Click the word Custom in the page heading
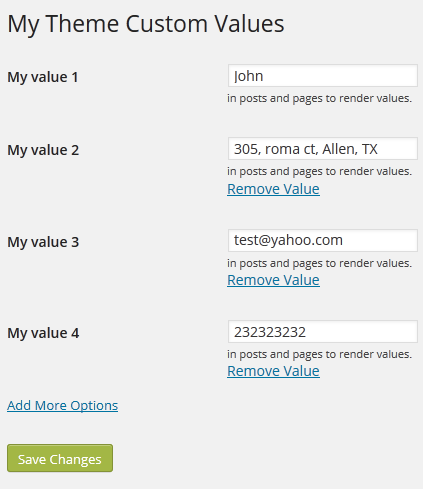This screenshot has height=489, width=423. (167, 24)
